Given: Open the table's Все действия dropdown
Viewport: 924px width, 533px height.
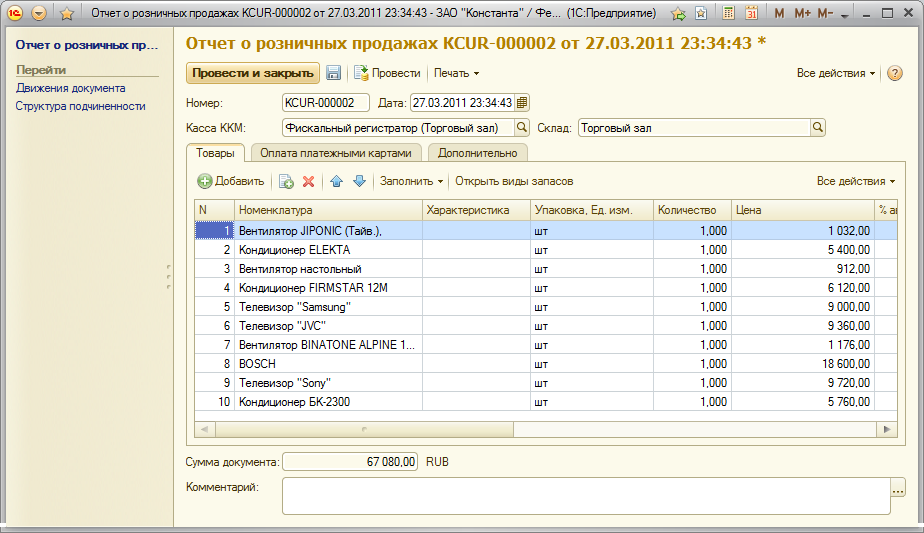Looking at the screenshot, I should pos(856,181).
